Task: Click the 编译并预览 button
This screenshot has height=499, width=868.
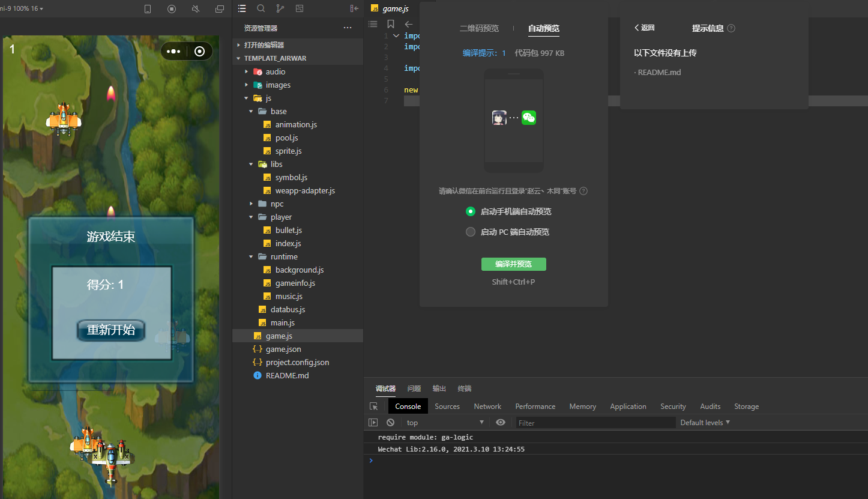Action: [x=514, y=264]
